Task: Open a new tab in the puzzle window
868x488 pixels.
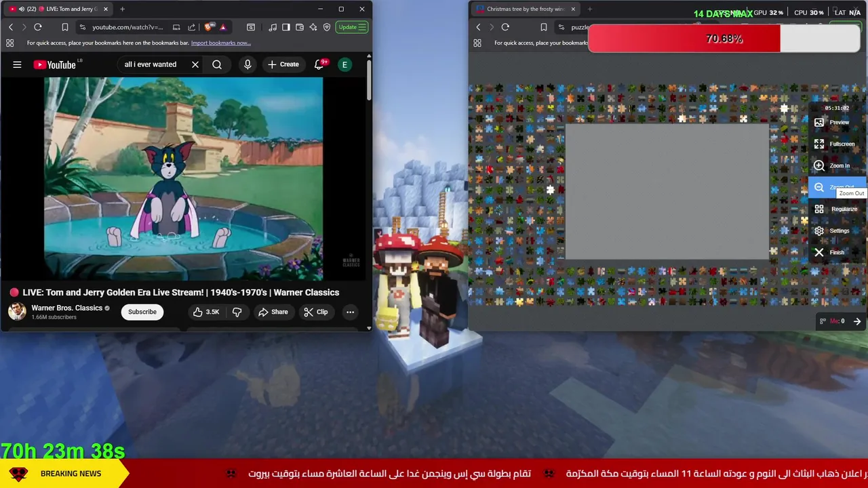Action: [x=589, y=9]
